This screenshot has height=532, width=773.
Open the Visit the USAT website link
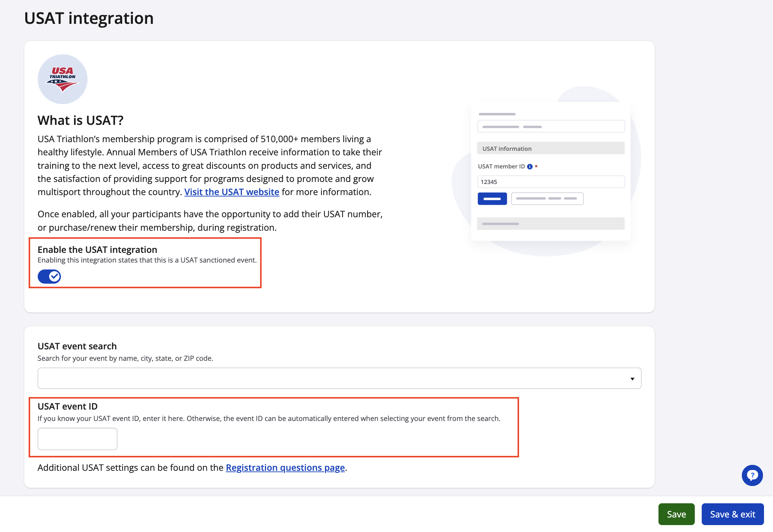click(x=231, y=192)
